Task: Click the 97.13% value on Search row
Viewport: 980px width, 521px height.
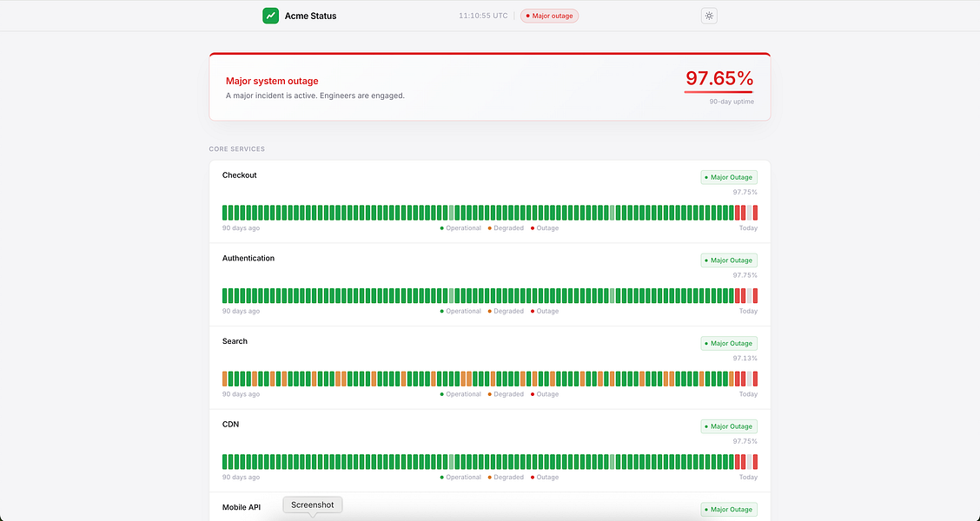Action: click(745, 359)
